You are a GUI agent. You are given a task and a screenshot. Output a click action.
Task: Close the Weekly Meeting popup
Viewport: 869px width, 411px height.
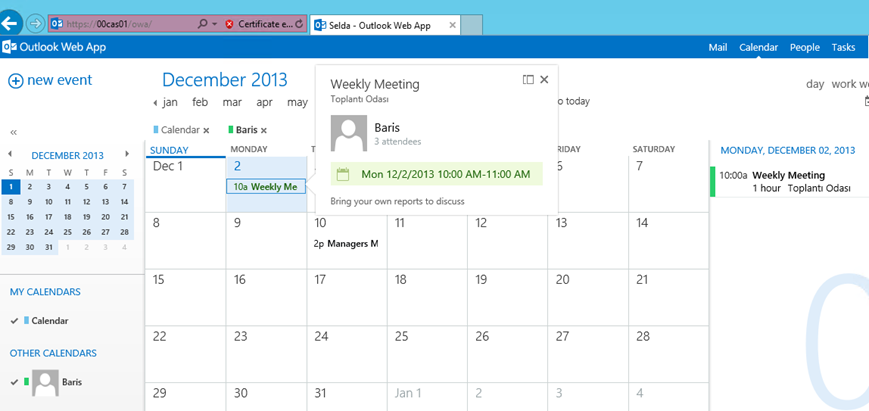tap(544, 80)
